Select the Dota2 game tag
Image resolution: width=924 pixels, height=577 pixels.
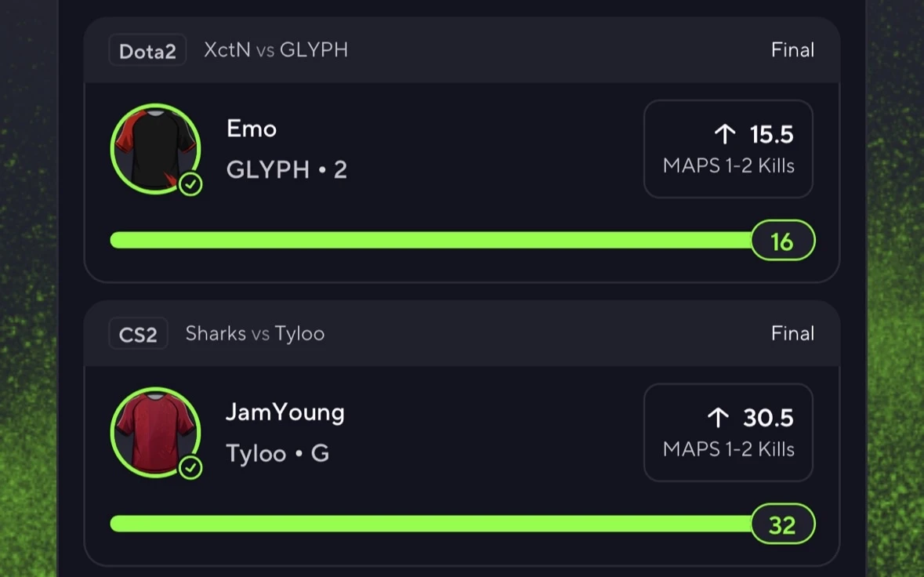click(x=147, y=51)
